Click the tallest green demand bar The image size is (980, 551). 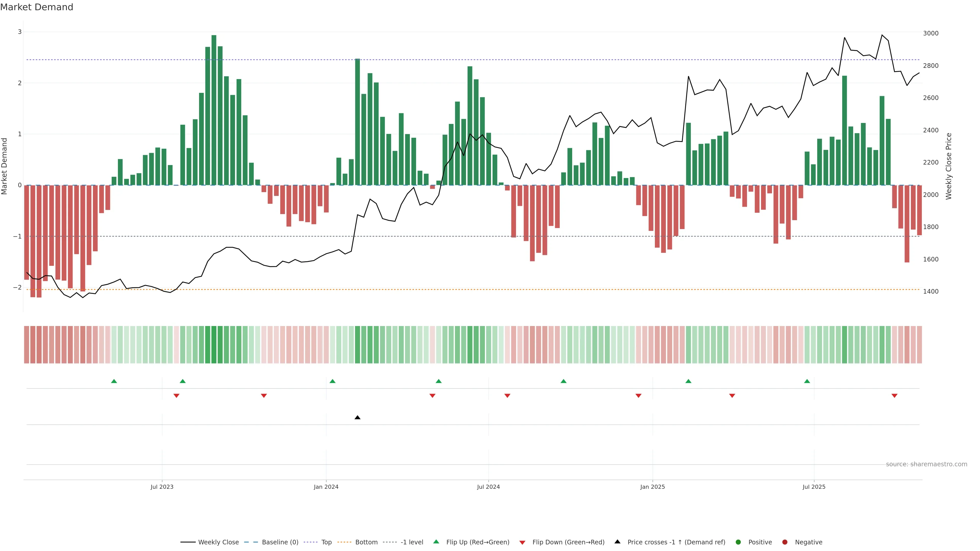[214, 110]
